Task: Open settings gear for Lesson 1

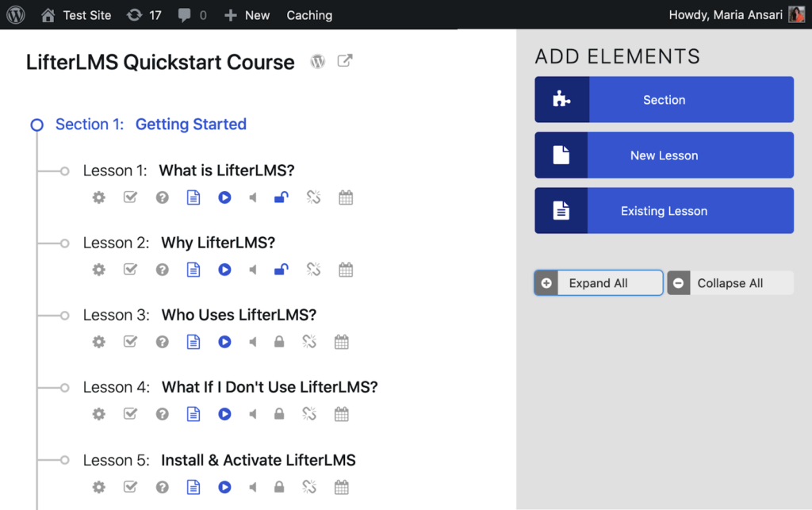Action: [99, 197]
